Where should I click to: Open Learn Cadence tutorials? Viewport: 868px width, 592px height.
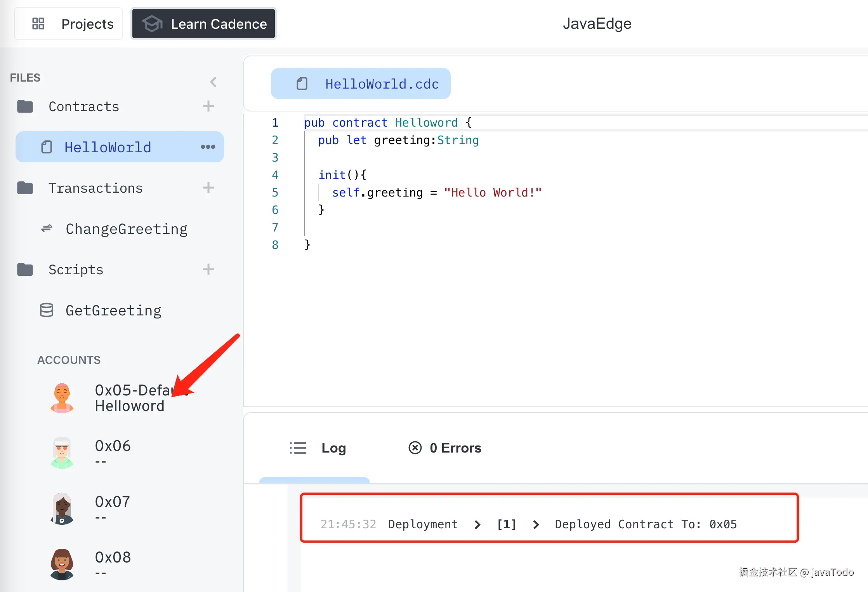click(x=204, y=24)
